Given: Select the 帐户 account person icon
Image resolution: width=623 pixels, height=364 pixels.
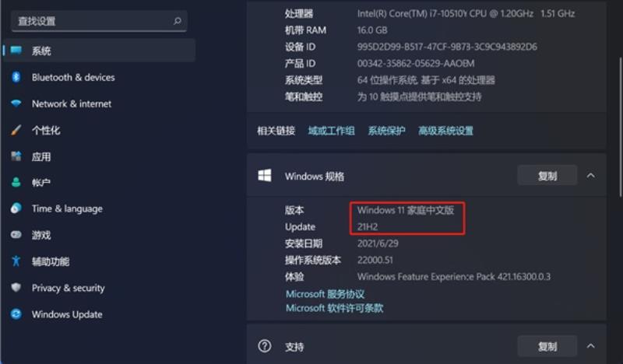Looking at the screenshot, I should coord(16,183).
